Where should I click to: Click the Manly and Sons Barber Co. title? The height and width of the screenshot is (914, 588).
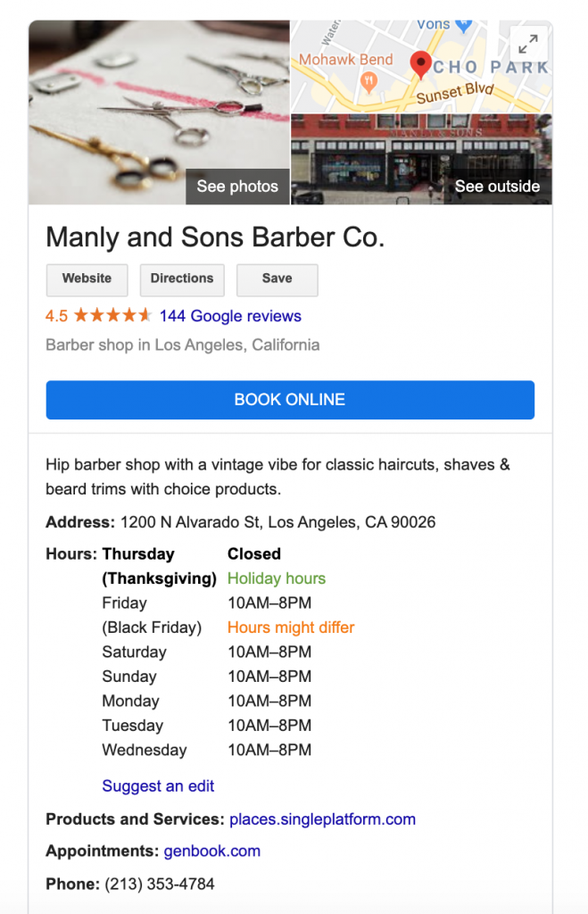(215, 237)
